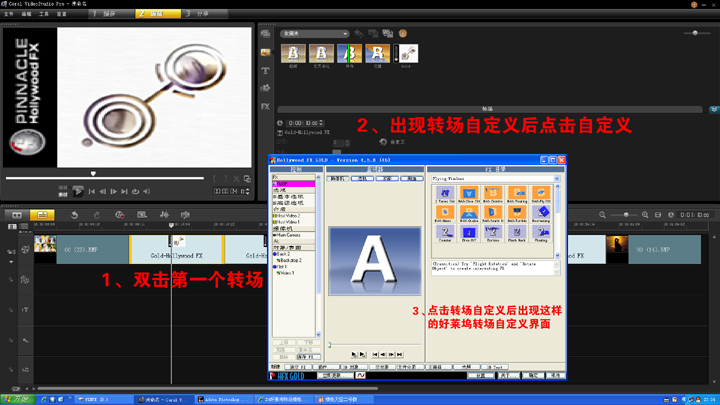Click the curve graph icon in HFX bottom bar
The height and width of the screenshot is (405, 720).
[360, 376]
